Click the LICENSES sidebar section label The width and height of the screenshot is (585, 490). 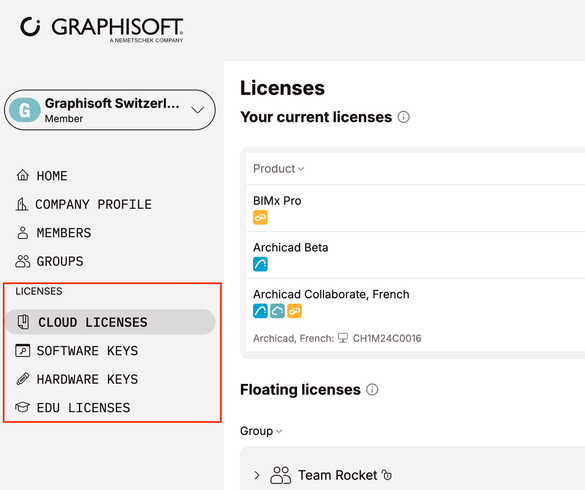[x=39, y=291]
